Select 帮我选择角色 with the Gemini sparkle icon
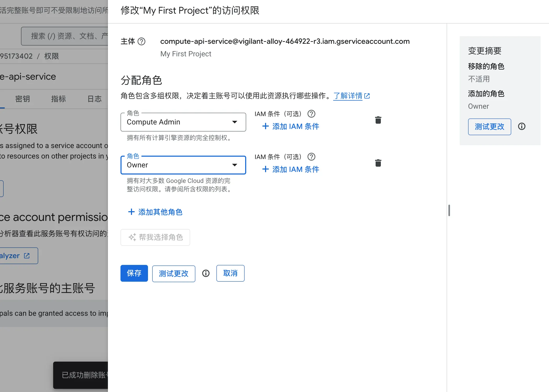549x392 pixels. (155, 237)
